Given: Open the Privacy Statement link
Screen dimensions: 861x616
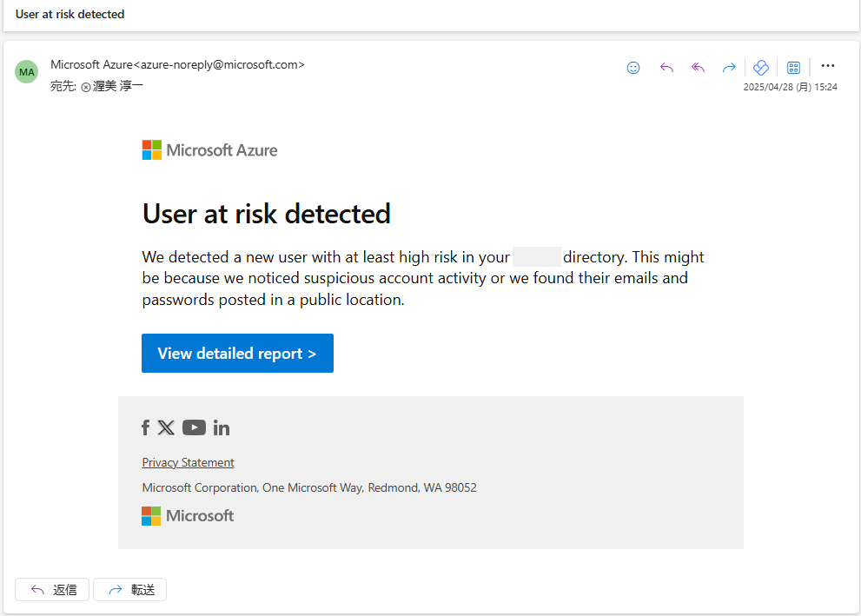Looking at the screenshot, I should [188, 462].
